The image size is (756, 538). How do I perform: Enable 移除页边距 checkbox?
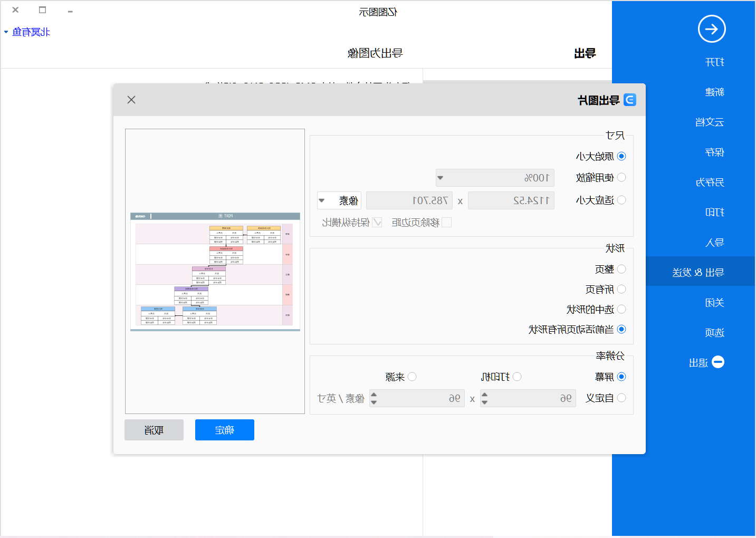pos(446,222)
